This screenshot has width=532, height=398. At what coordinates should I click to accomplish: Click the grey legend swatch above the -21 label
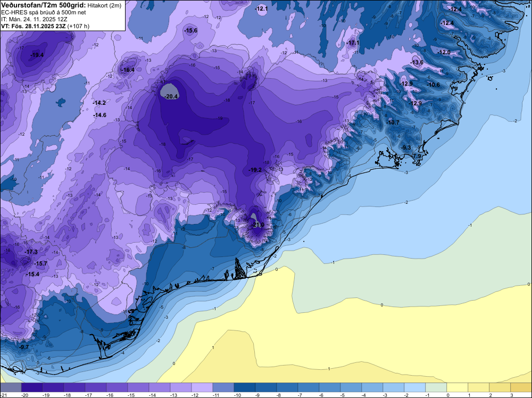click(x=11, y=387)
